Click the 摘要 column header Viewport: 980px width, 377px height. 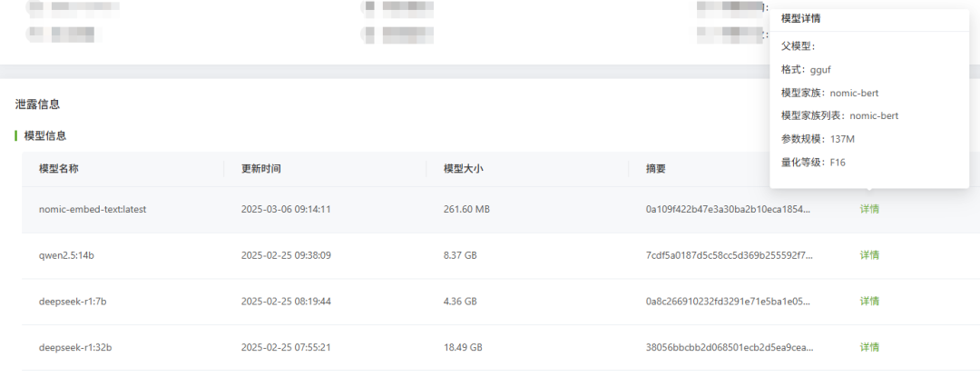[x=656, y=169]
